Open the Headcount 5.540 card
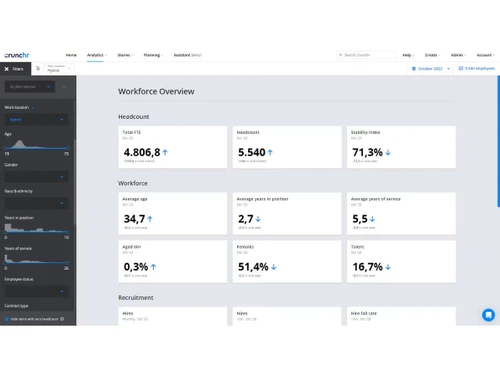 pyautogui.click(x=287, y=147)
